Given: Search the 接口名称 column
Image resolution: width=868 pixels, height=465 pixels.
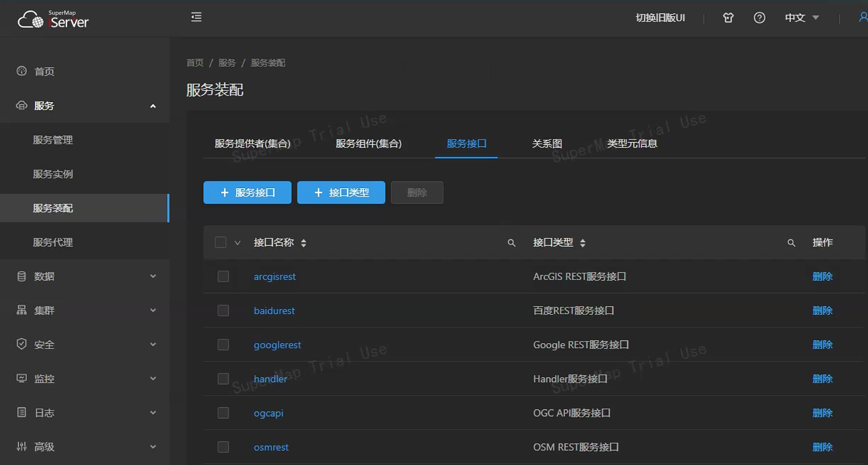Looking at the screenshot, I should (x=511, y=243).
